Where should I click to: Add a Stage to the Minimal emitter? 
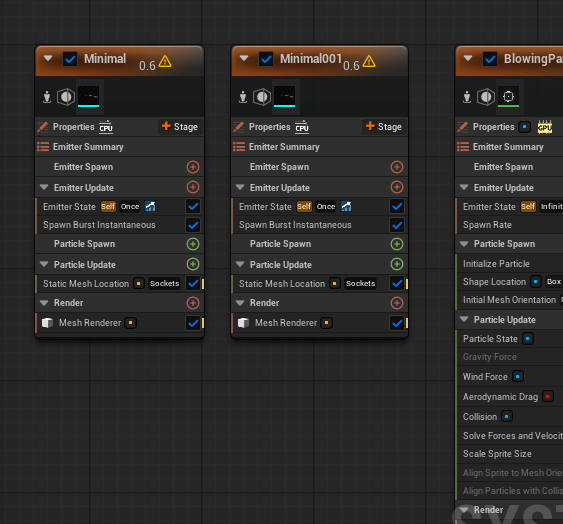(180, 127)
